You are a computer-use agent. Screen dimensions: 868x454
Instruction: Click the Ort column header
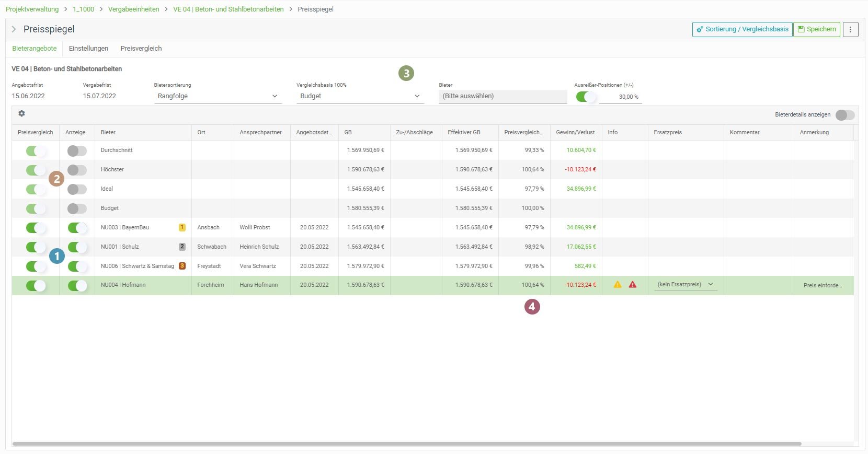[213, 133]
